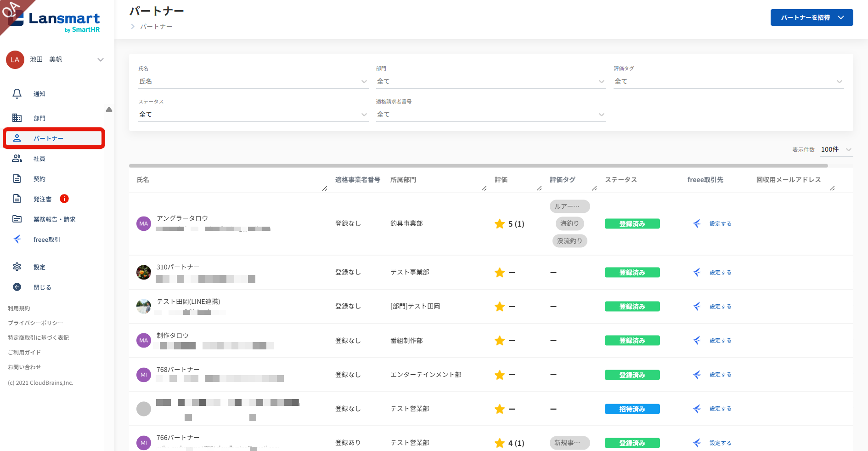The height and width of the screenshot is (451, 868).
Task: Open freee取引 in the sidebar
Action: coord(46,240)
